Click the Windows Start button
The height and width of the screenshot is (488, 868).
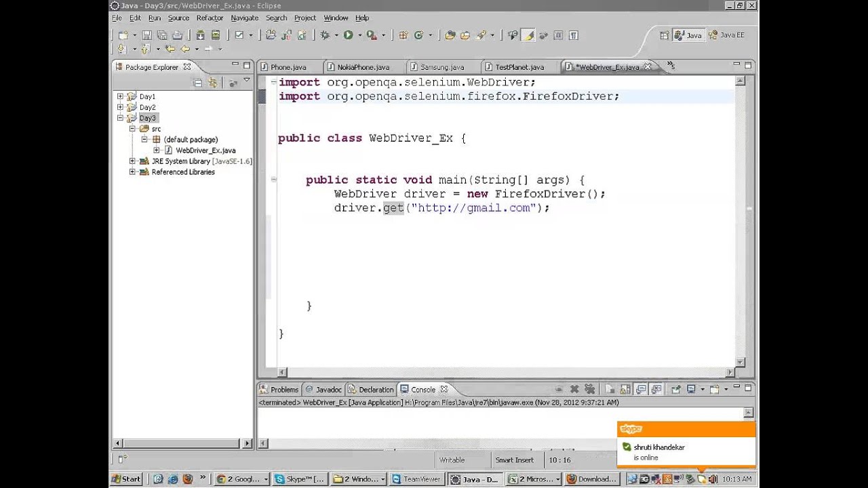tap(127, 479)
